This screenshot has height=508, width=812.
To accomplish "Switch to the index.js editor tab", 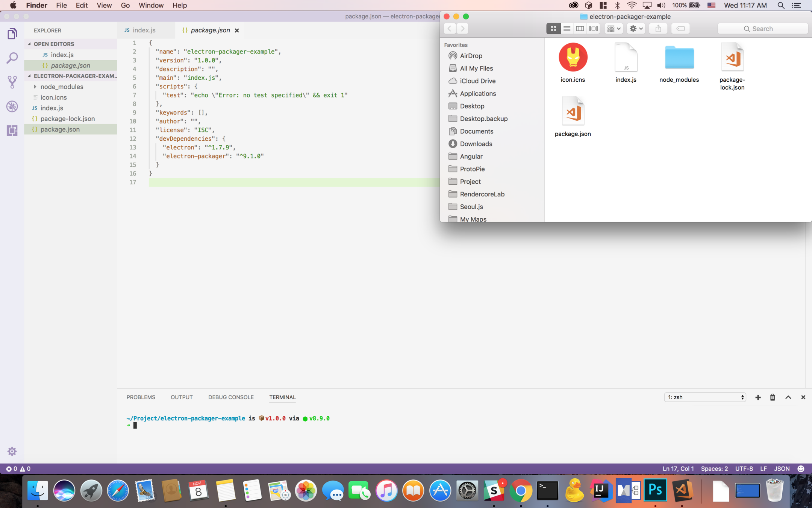I will coord(144,30).
